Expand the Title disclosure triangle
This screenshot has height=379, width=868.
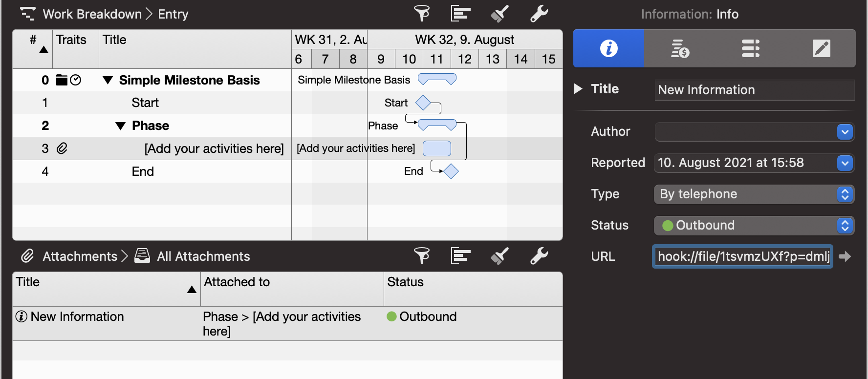point(578,89)
